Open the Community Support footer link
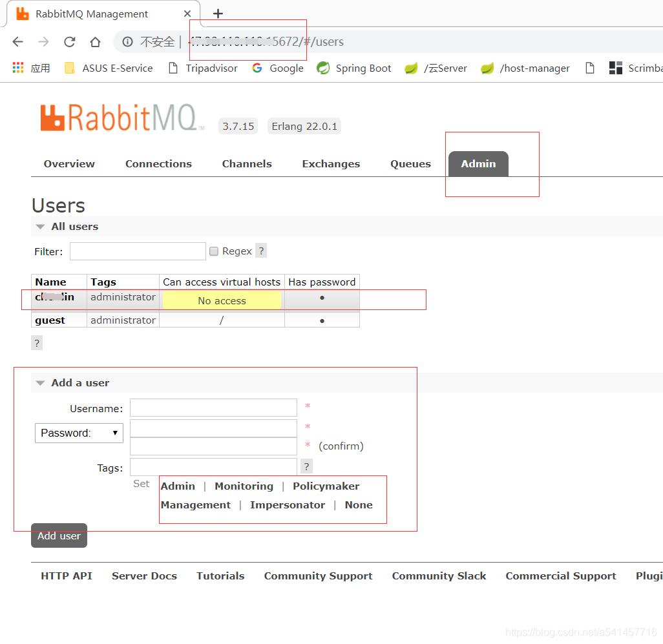 pos(319,576)
